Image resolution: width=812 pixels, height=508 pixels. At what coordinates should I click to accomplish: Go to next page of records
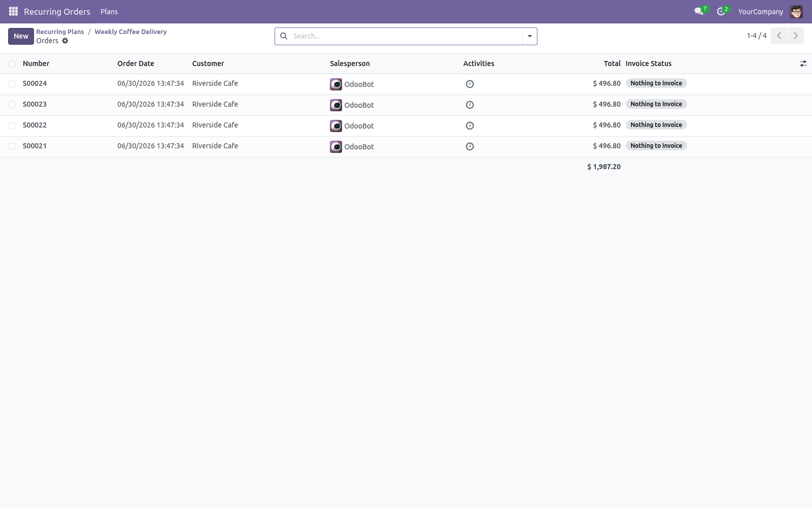(x=795, y=36)
